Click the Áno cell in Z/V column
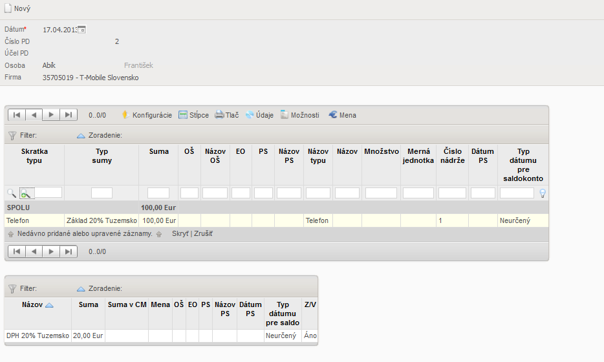 click(310, 336)
